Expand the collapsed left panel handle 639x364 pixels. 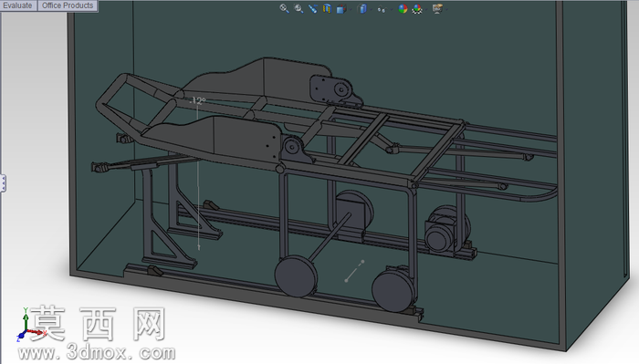pos(3,183)
